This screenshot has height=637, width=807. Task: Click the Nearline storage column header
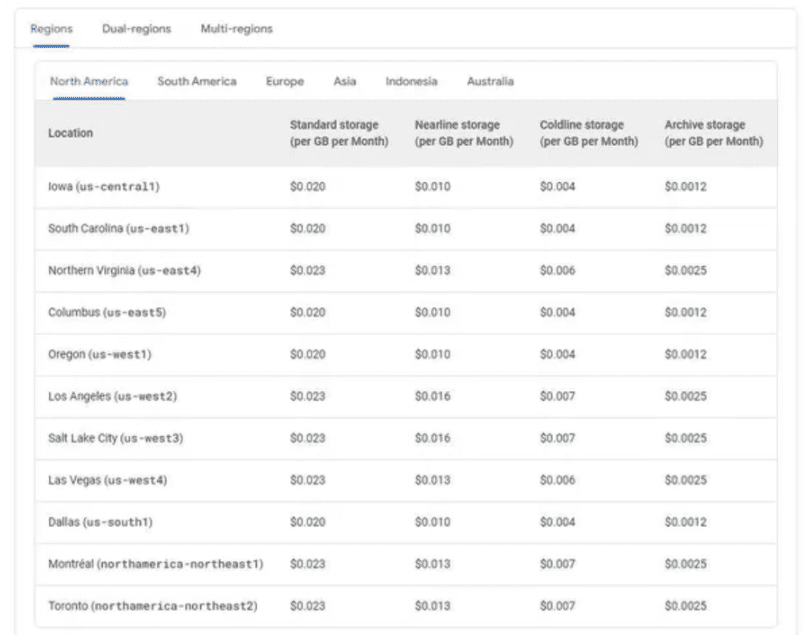click(x=464, y=133)
